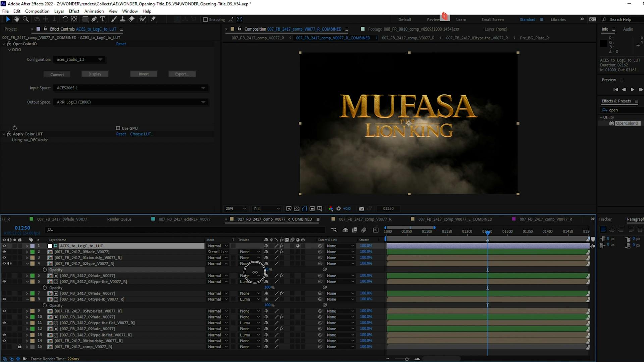The image size is (644, 362).
Task: Click the timeline zoom slider at bottom
Action: click(407, 359)
